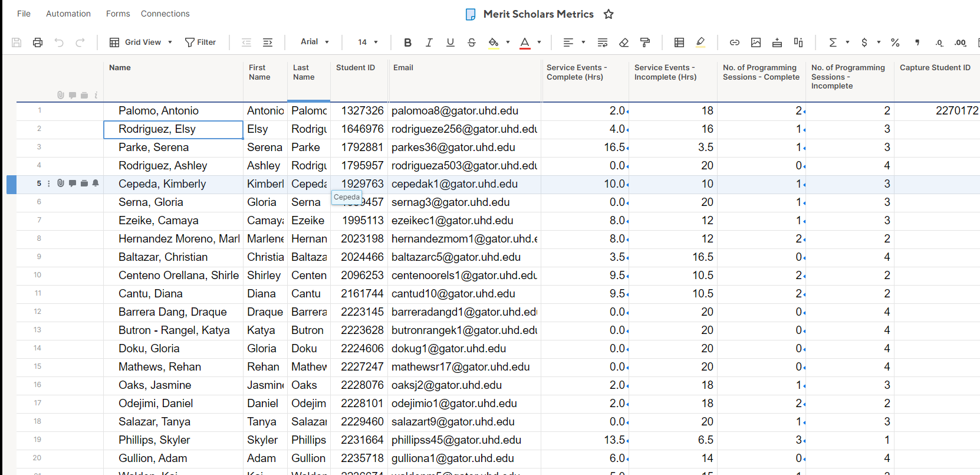Toggle Bold formatting
980x475 pixels.
point(407,42)
